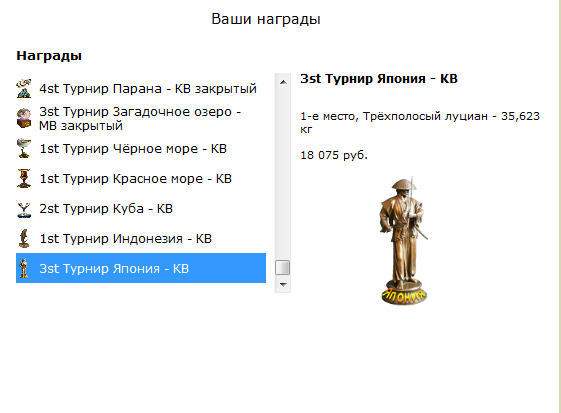Click the Индонезия statuette icon
Screen dimensions: 561x413
point(24,238)
